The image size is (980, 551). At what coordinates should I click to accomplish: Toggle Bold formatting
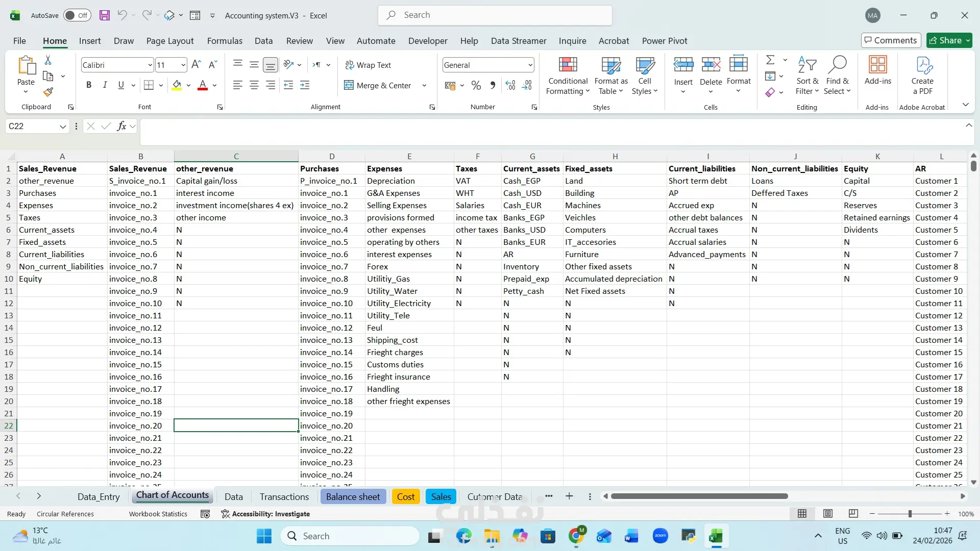click(89, 85)
